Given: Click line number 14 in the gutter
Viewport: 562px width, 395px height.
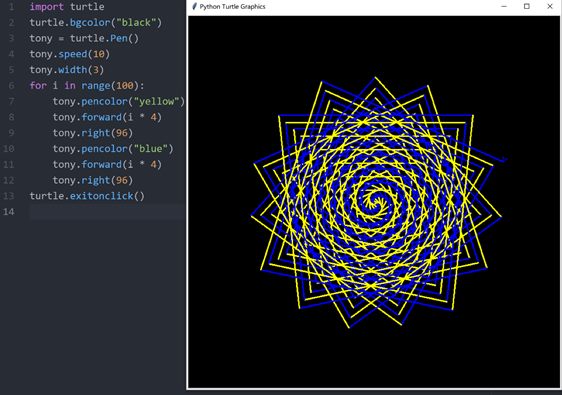Looking at the screenshot, I should coord(9,212).
